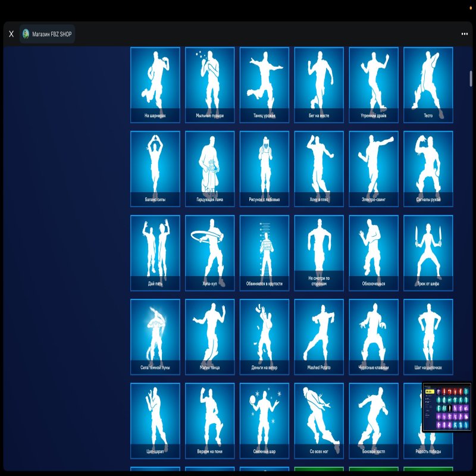
Task: Click the vertical scrollbar thumb on the right
Action: [x=471, y=79]
